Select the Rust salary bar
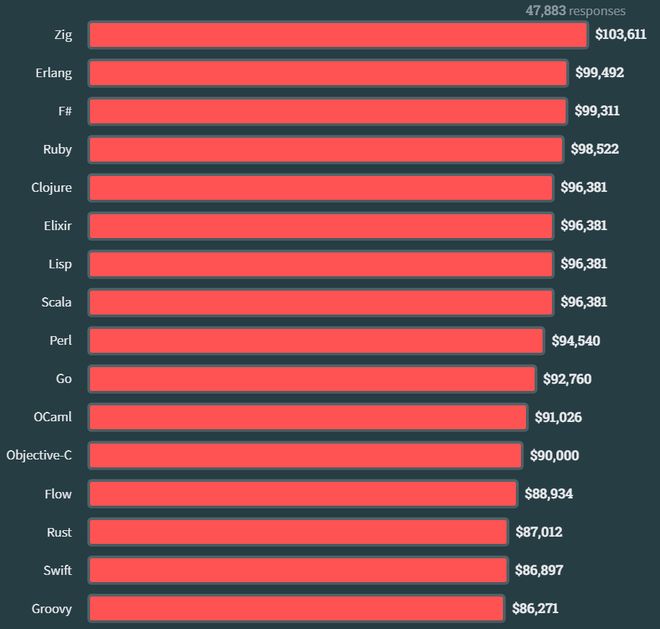The image size is (660, 629). coord(298,532)
